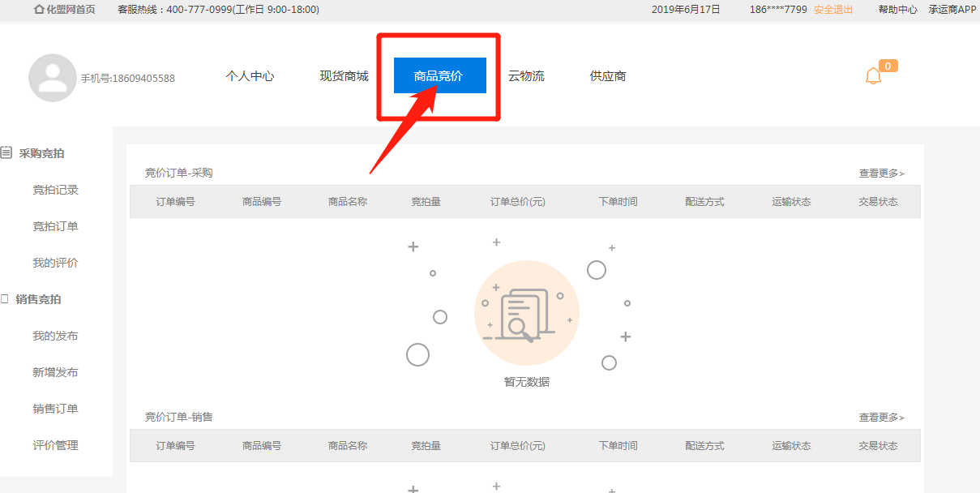
Task: Open 评价管理 in the sidebar
Action: [55, 445]
